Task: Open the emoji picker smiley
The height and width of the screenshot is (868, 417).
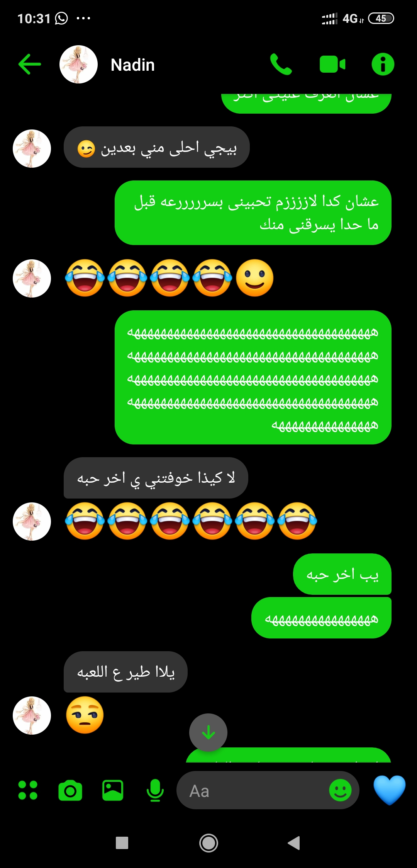Action: pos(340,790)
